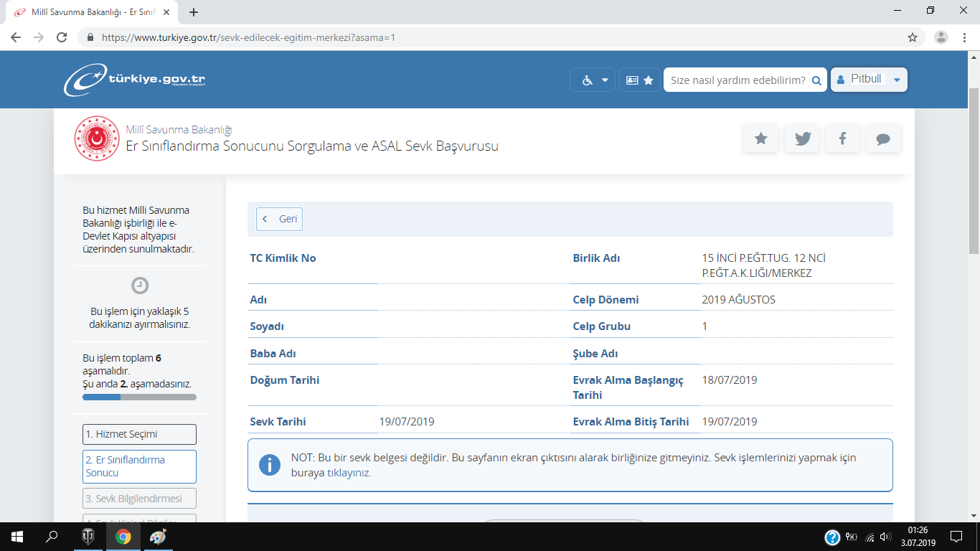Open the Windows notification center
Image resolution: width=980 pixels, height=551 pixels.
pos(956,537)
